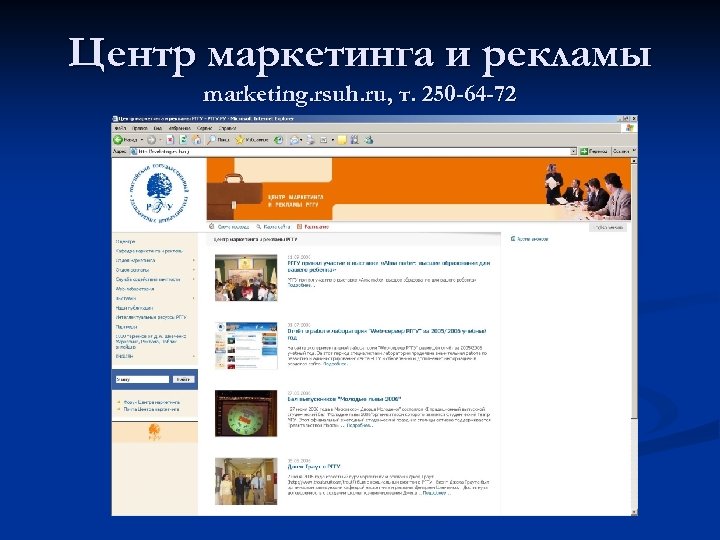Open the Форум Центра маркетинга link
The width and height of the screenshot is (720, 540).
coord(152,402)
